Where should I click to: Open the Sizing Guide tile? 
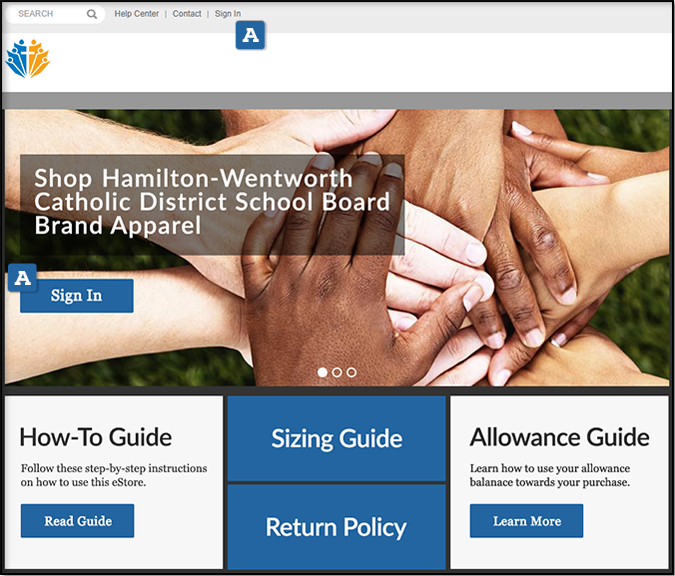point(337,438)
